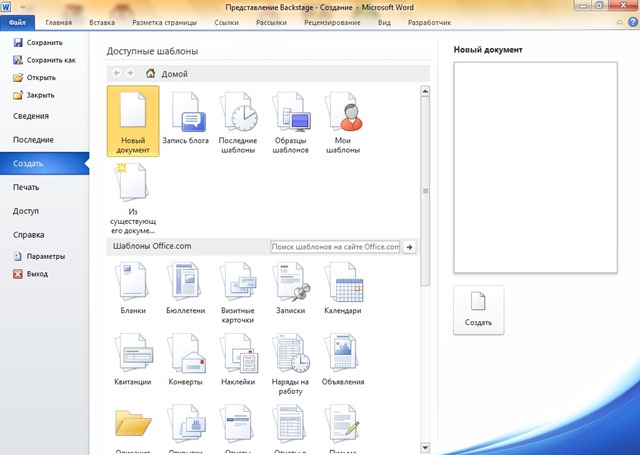This screenshot has height=455, width=640.
Task: Open the Визитные карточки category
Action: tap(238, 290)
